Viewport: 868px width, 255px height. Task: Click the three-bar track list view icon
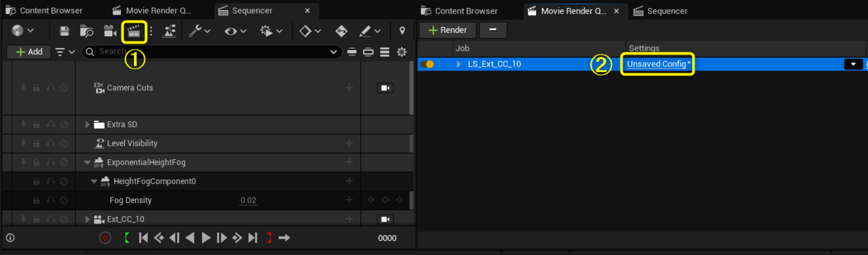(385, 52)
